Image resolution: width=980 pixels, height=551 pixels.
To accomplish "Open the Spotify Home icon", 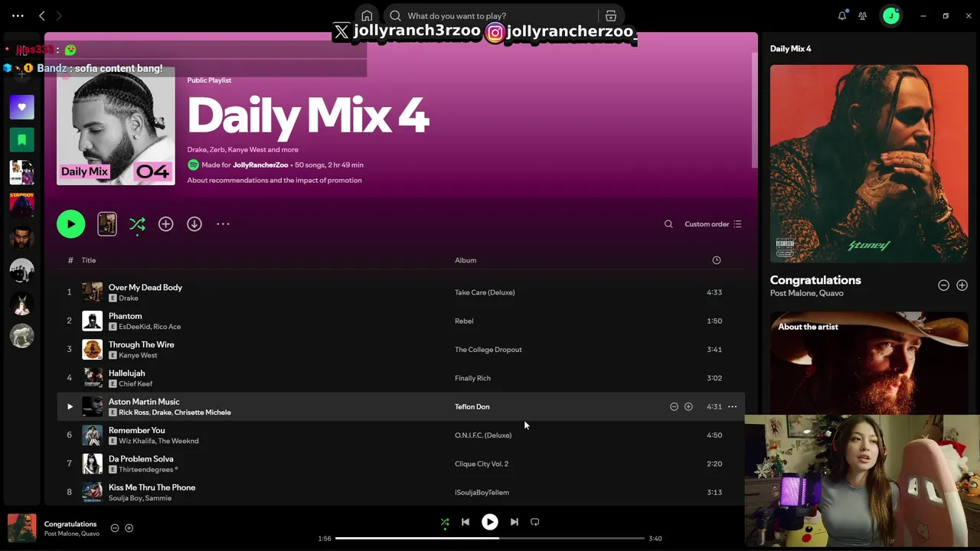I will click(x=367, y=15).
